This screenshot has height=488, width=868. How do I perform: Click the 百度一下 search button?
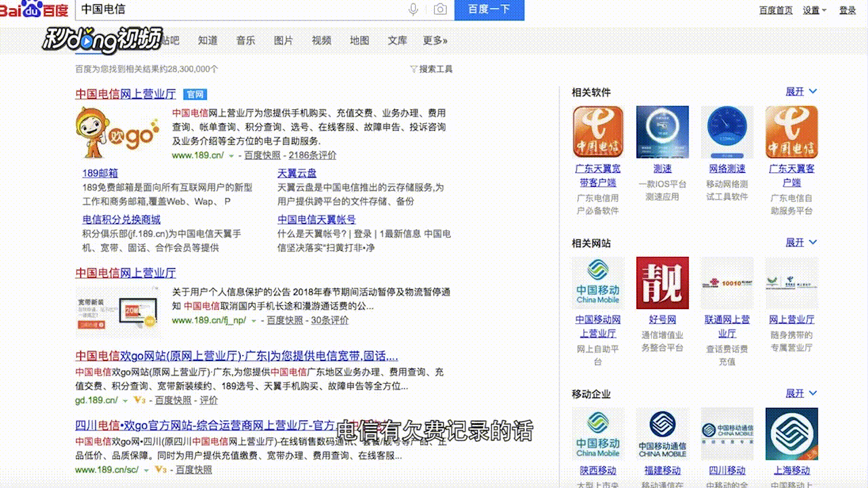(489, 9)
